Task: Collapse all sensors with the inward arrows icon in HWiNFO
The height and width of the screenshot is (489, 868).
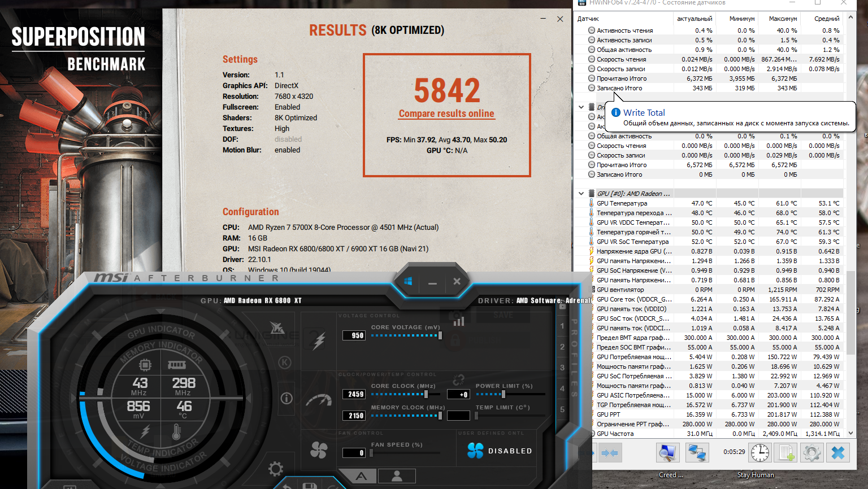Action: click(609, 453)
